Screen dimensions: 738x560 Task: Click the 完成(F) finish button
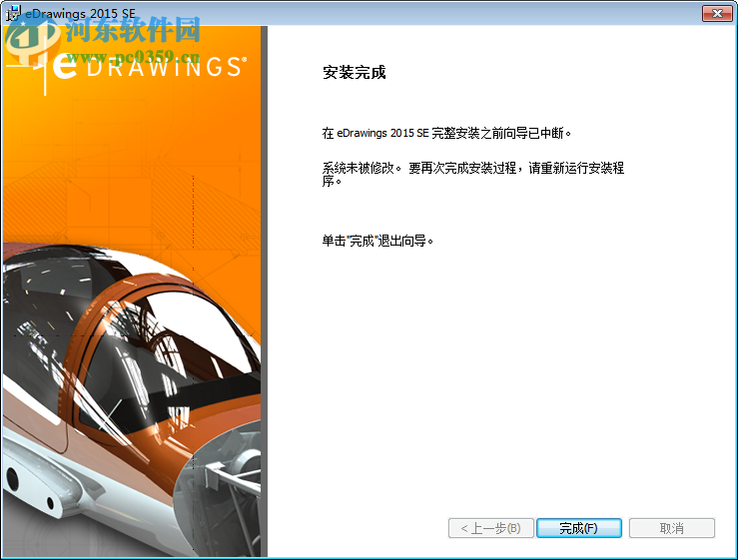coord(579,528)
